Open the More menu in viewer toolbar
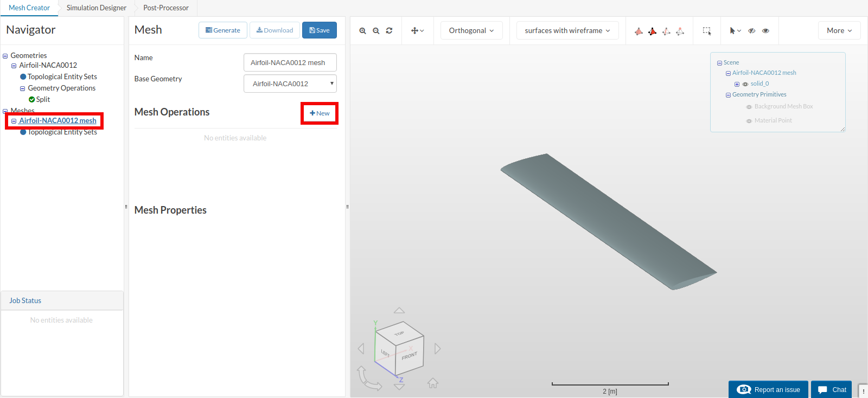Image resolution: width=868 pixels, height=398 pixels. (x=839, y=30)
